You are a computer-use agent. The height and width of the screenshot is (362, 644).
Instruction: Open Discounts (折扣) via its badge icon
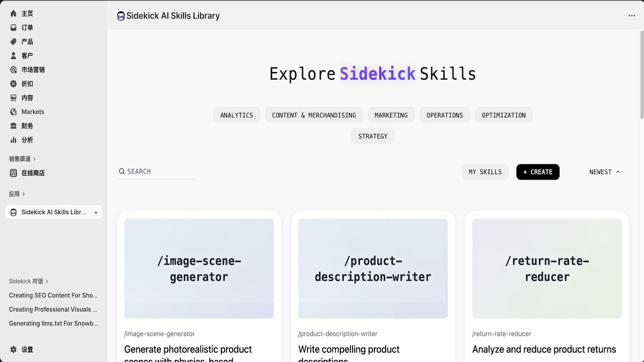[13, 84]
